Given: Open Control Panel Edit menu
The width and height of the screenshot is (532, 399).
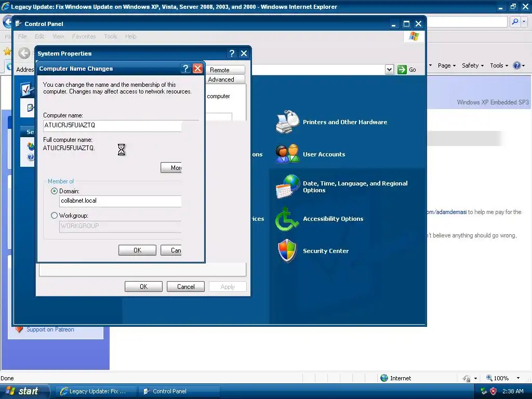Looking at the screenshot, I should point(39,36).
